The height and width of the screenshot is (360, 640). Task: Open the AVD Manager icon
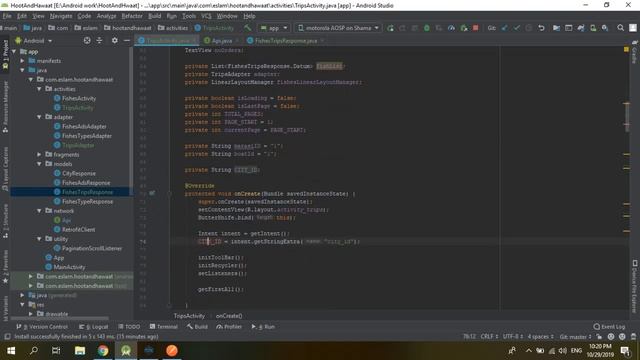(x=593, y=28)
